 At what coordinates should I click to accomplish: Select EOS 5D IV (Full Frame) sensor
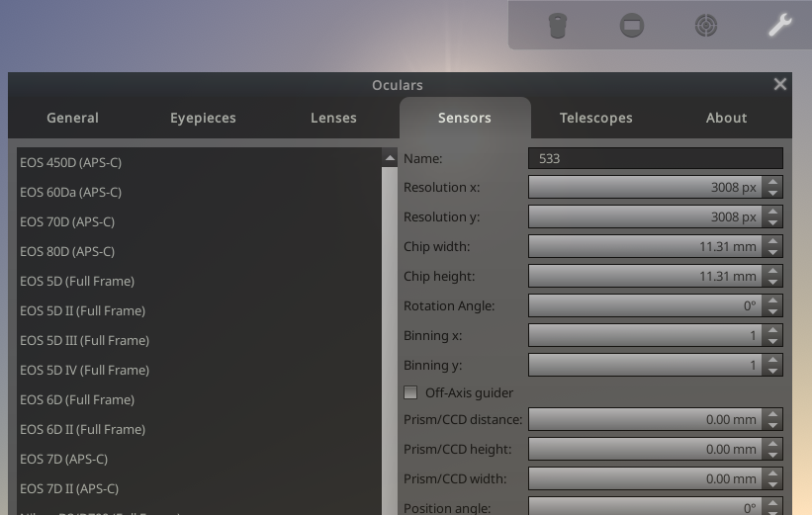199,370
